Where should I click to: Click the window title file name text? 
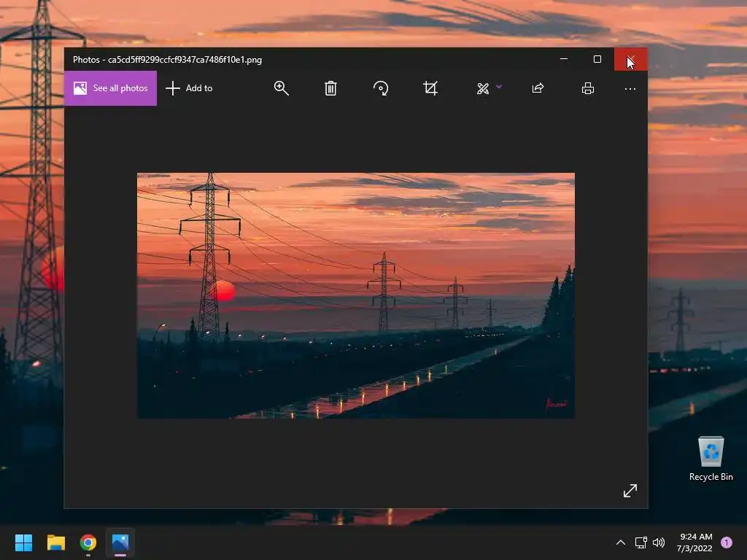tap(185, 60)
